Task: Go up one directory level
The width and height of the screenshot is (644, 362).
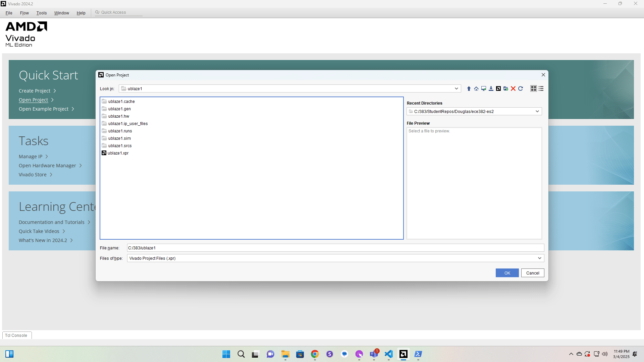Action: coord(469,88)
